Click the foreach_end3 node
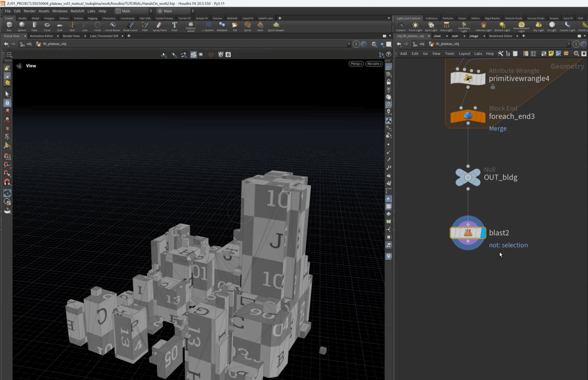 tap(468, 116)
